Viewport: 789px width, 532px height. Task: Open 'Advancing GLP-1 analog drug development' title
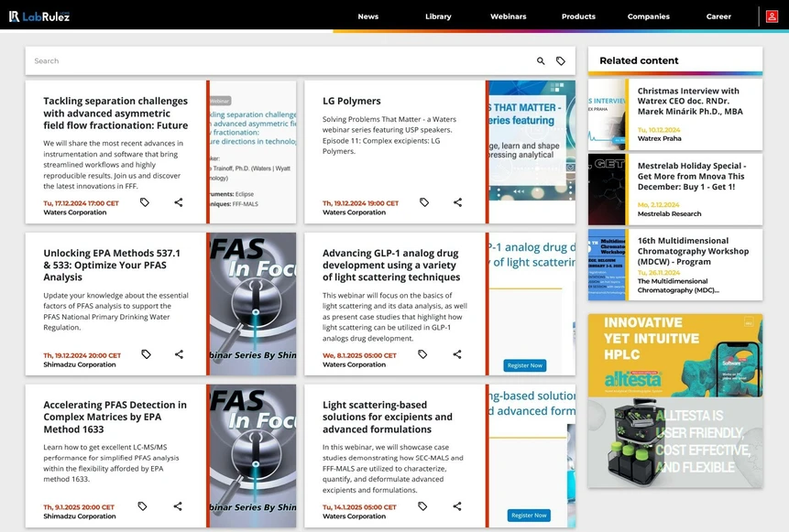click(391, 265)
